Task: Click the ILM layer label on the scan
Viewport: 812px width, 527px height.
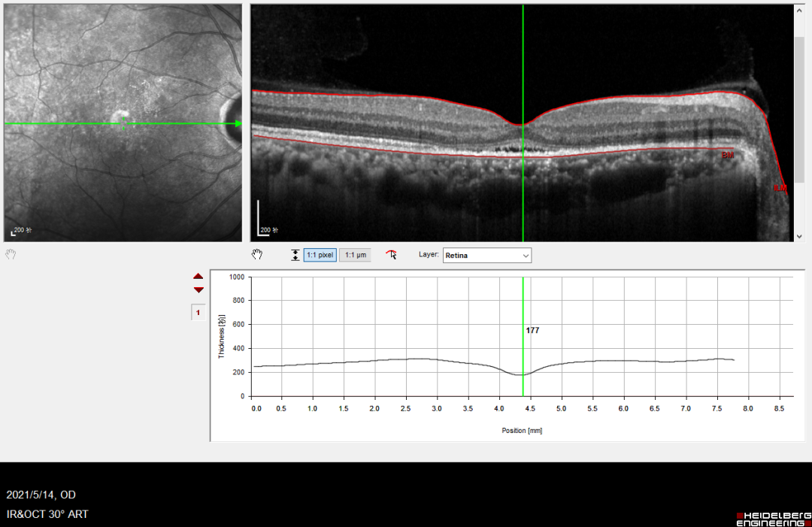Action: [x=780, y=188]
